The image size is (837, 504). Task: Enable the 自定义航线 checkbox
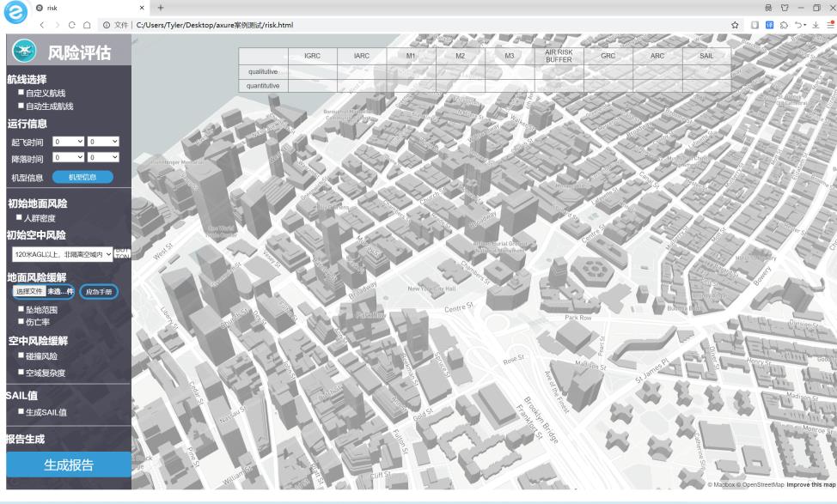pyautogui.click(x=21, y=92)
